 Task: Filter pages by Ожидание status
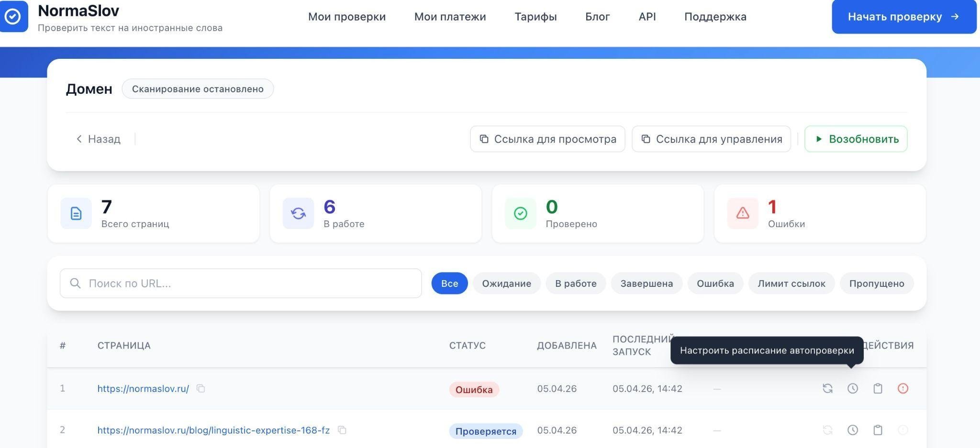(x=506, y=283)
